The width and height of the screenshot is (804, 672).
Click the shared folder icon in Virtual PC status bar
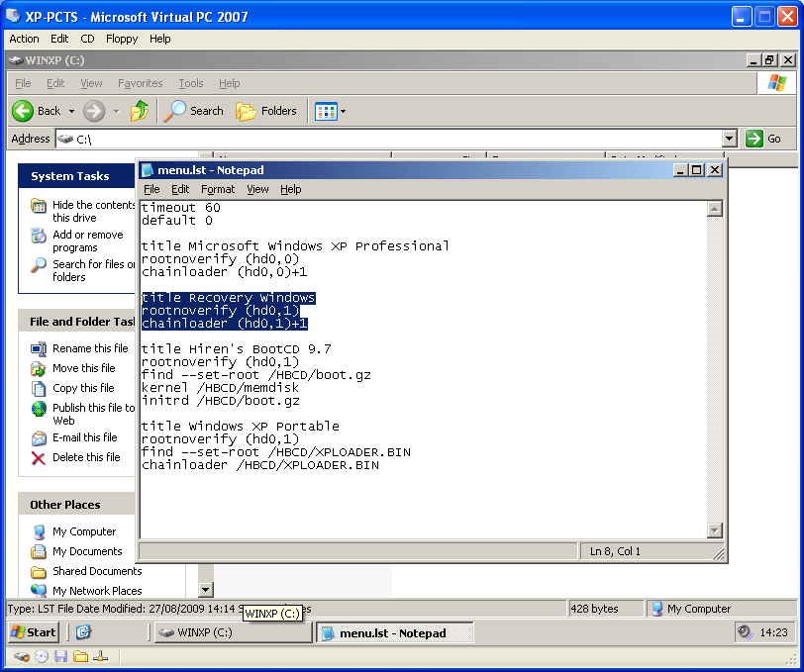click(x=80, y=656)
